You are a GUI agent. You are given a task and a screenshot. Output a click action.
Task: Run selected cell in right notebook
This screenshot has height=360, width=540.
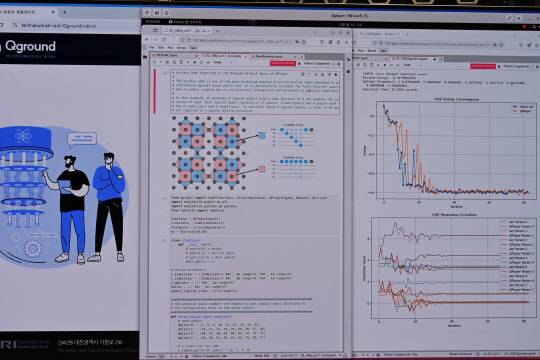point(378,65)
